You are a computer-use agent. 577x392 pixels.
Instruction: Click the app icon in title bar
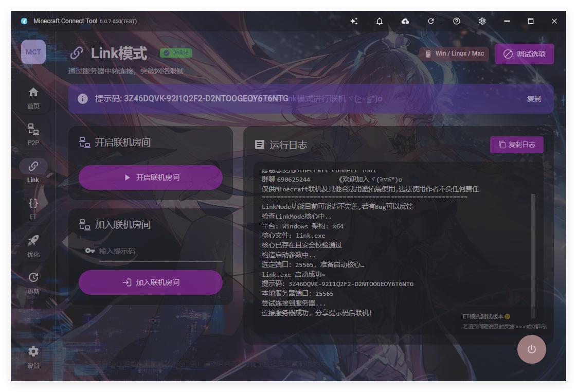(x=24, y=21)
